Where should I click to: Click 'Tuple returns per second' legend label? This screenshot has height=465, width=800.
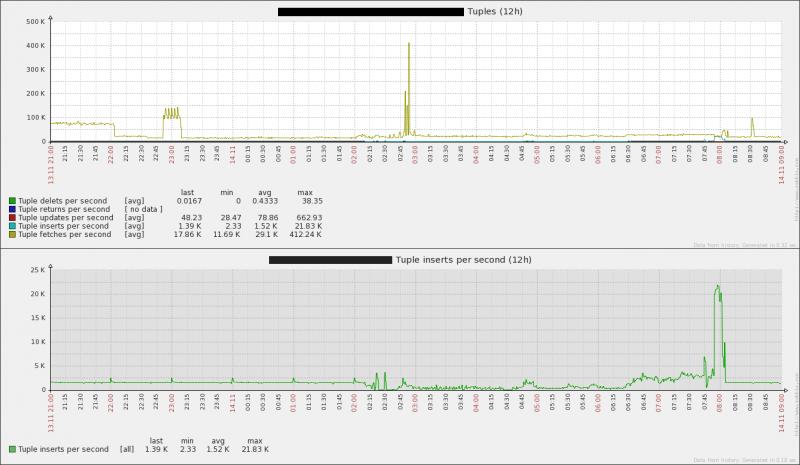[64, 209]
